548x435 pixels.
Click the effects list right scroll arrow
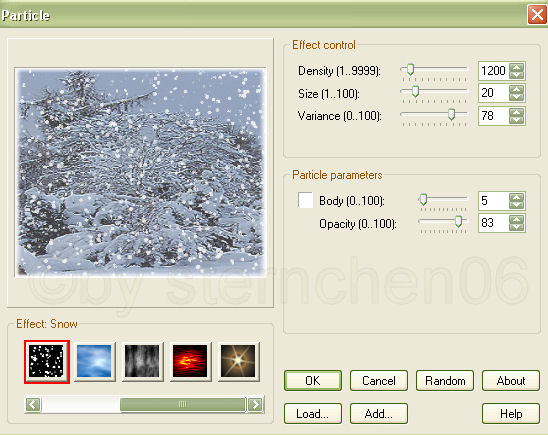255,405
